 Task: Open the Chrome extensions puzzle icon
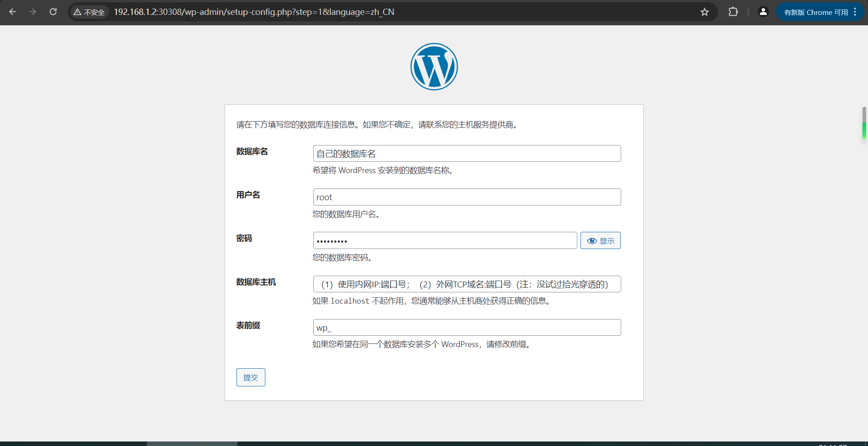point(733,12)
